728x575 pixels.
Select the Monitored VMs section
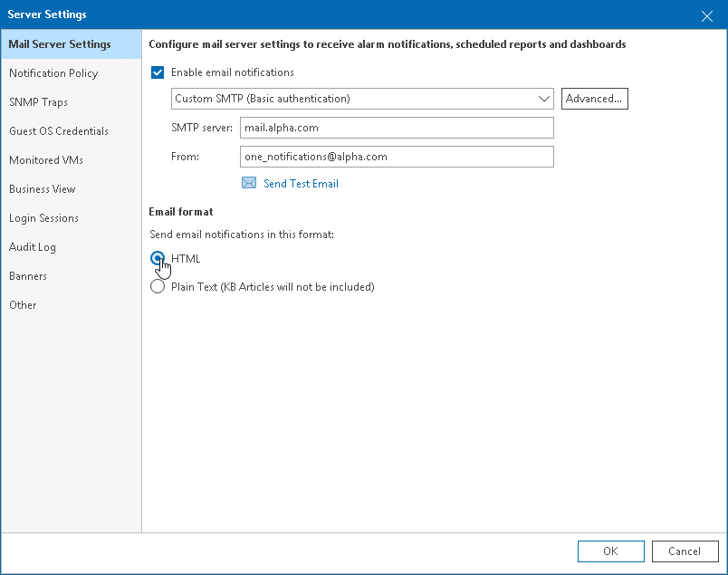(x=46, y=160)
